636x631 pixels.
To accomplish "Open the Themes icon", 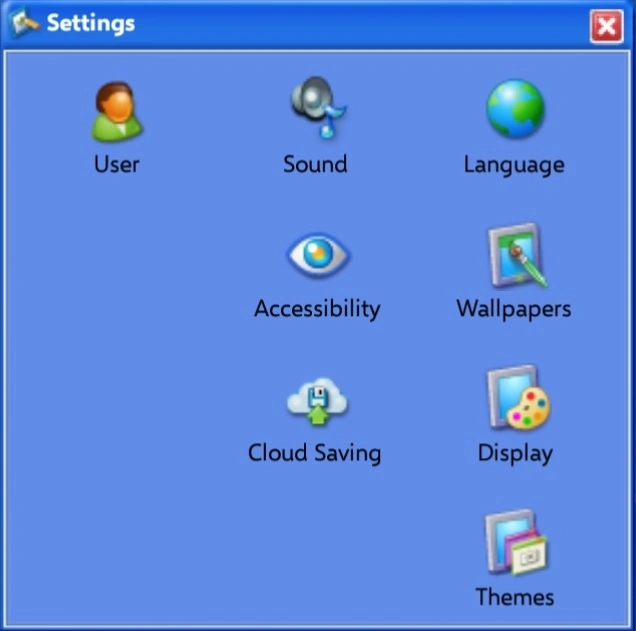I will point(516,542).
